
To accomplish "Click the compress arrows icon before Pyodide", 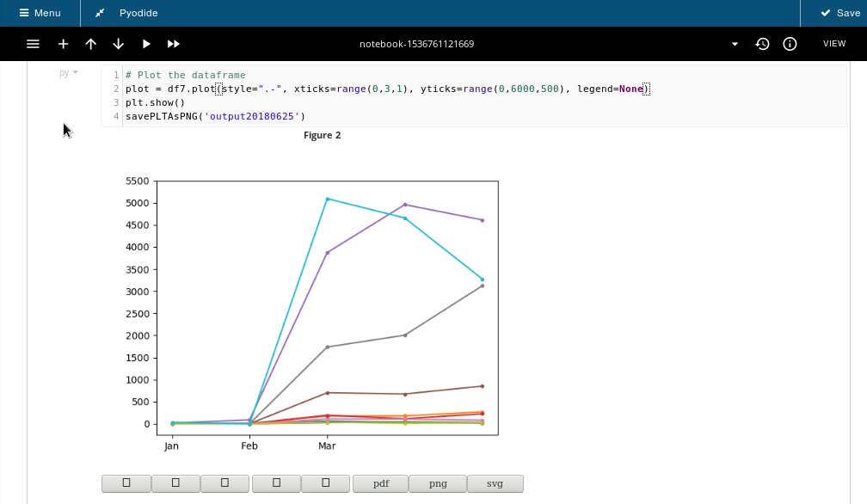I will pos(100,13).
